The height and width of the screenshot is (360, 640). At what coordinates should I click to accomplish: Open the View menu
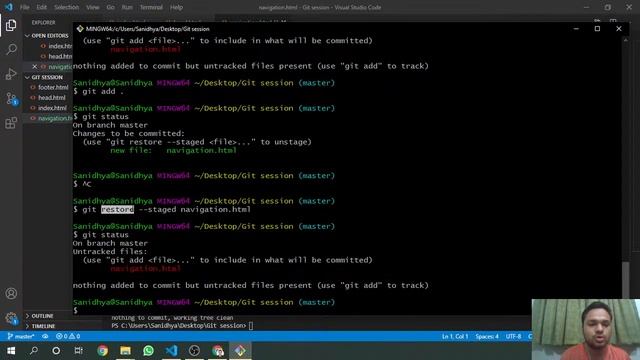click(93, 7)
